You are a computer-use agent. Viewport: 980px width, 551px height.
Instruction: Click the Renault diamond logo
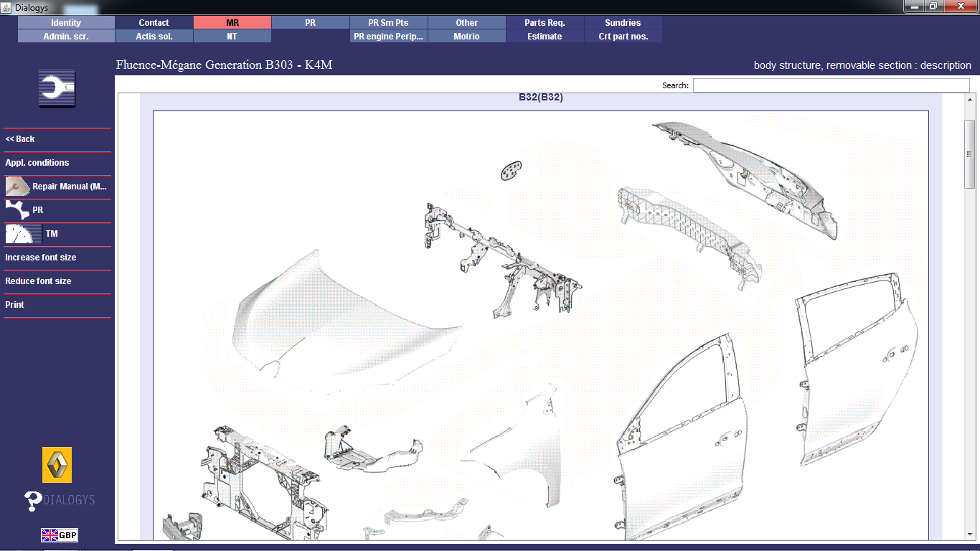(57, 465)
